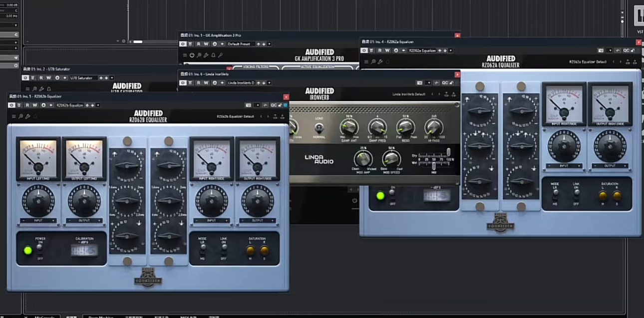Toggle the Link switch on RZ062b Equalizer
The width and height of the screenshot is (644, 318).
tap(224, 248)
